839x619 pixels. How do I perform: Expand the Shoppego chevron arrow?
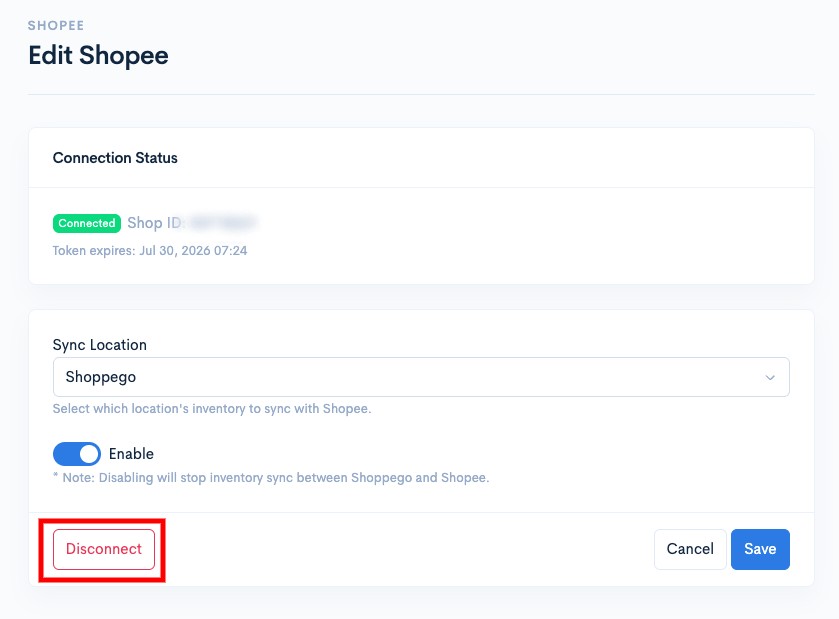click(770, 378)
